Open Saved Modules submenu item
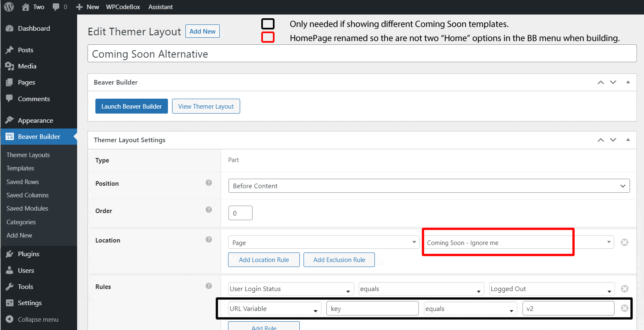 (27, 208)
